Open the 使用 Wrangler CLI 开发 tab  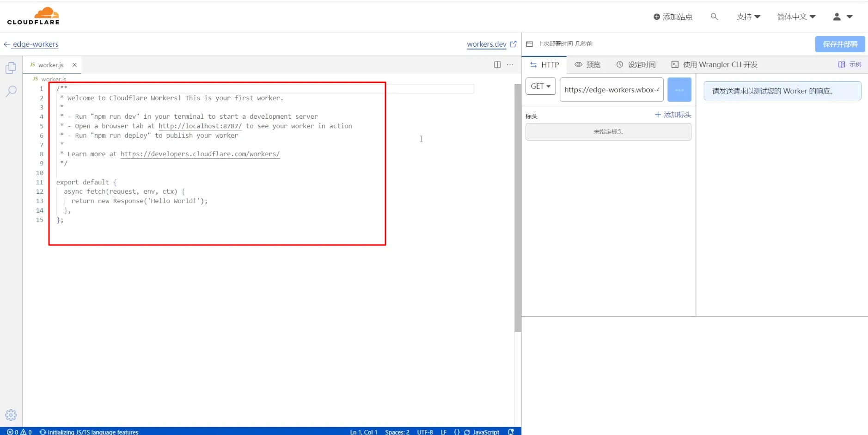715,65
